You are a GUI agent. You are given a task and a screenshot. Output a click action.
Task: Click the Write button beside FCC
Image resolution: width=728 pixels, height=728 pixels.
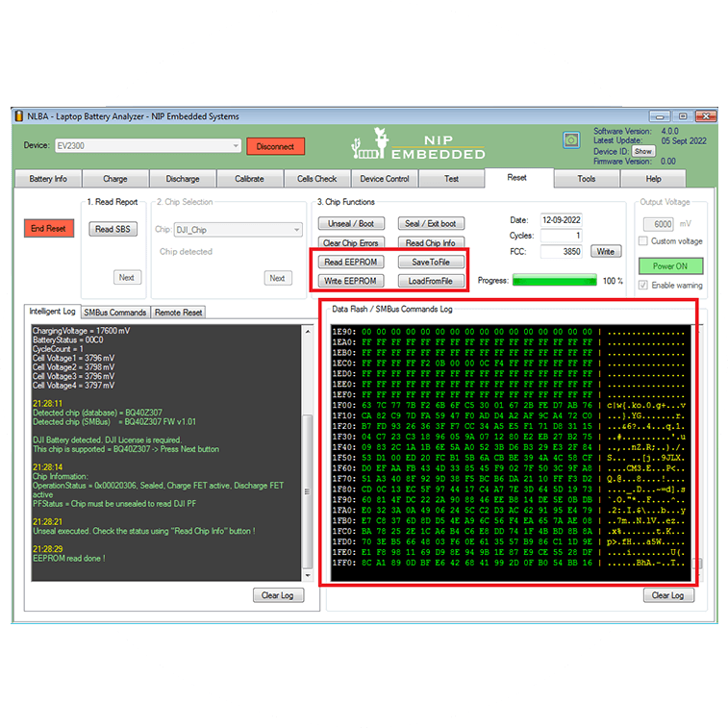(x=606, y=251)
